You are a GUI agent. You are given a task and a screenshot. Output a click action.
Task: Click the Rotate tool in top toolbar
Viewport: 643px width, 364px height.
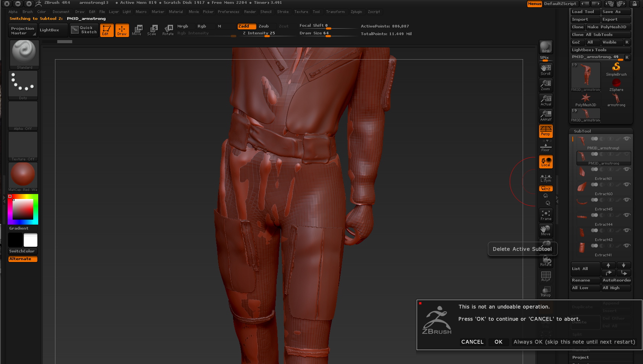tap(168, 30)
